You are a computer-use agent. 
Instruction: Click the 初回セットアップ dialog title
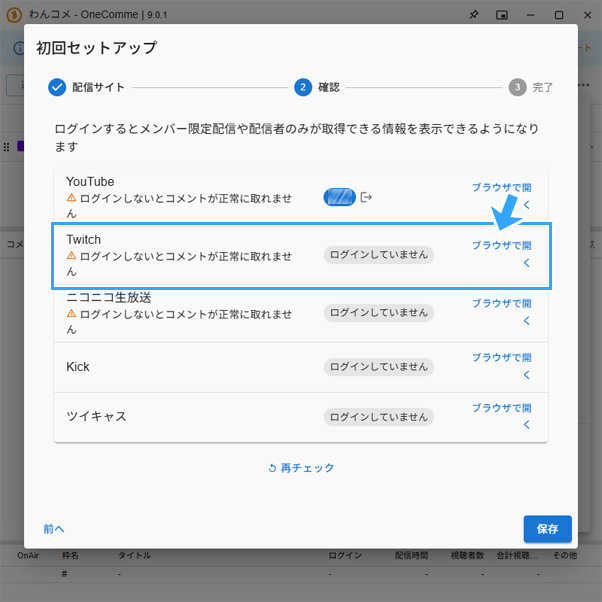pos(97,48)
